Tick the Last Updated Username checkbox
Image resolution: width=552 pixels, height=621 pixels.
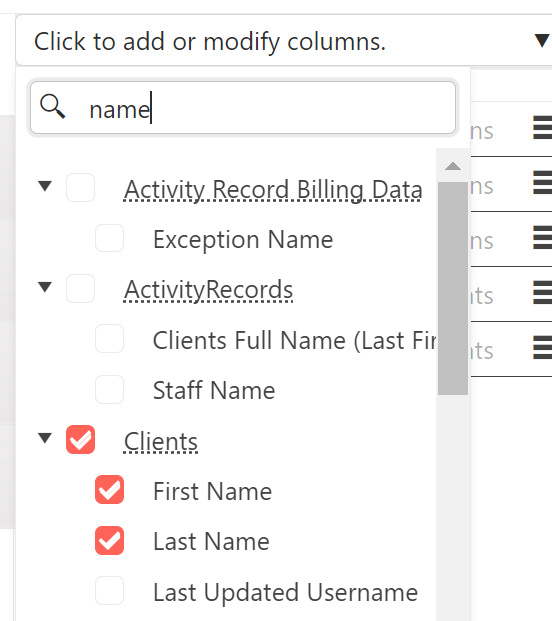tap(109, 591)
